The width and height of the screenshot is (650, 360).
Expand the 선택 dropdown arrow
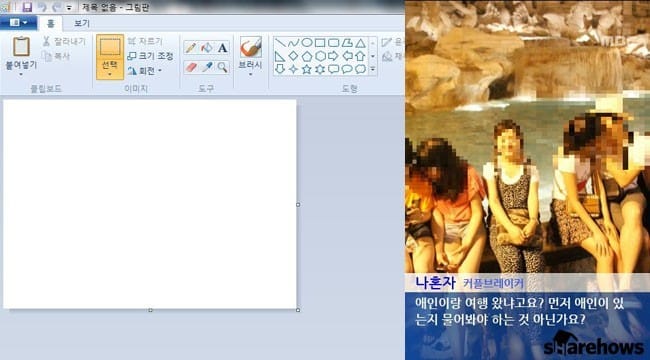110,75
